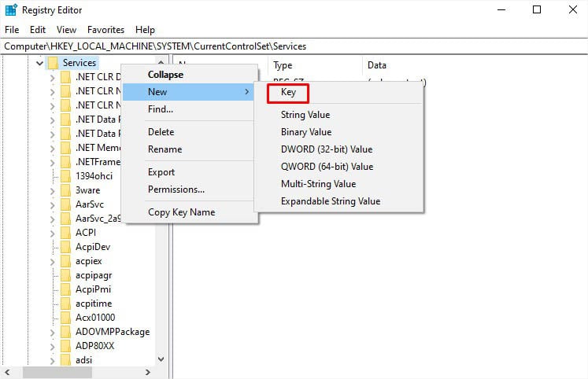This screenshot has height=379, width=588.
Task: Select the adsi folder icon
Action: (65, 360)
